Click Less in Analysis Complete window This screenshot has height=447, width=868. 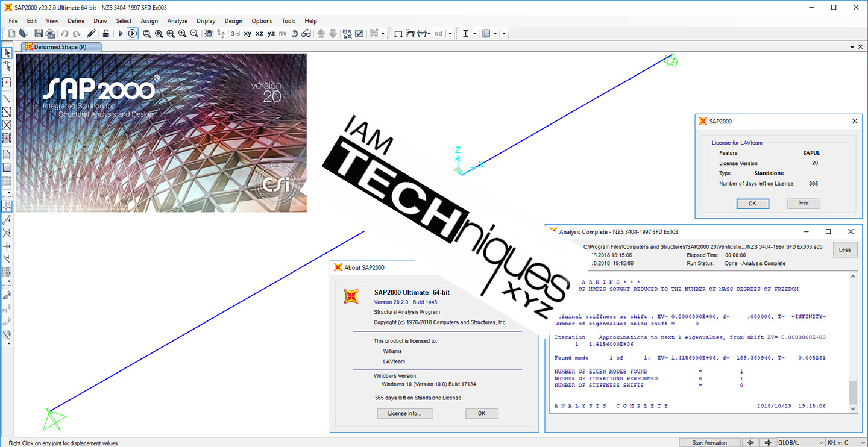[x=844, y=249]
